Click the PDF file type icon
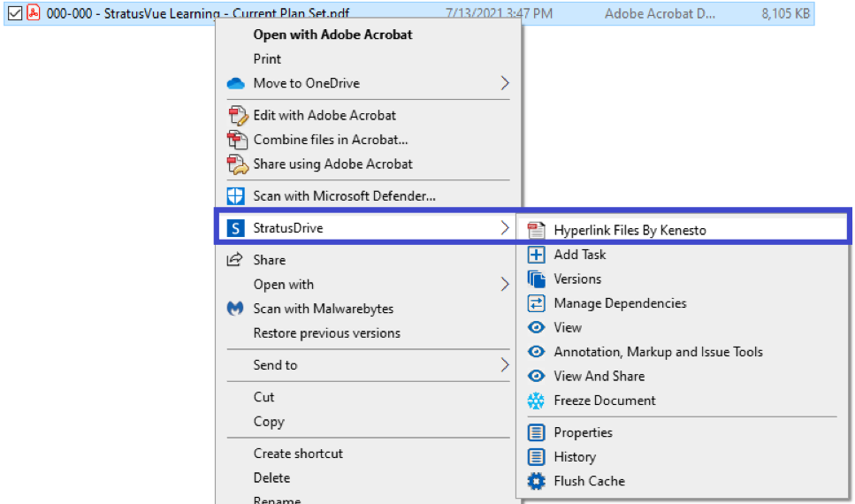Viewport: 855px width, 504px height. point(34,12)
